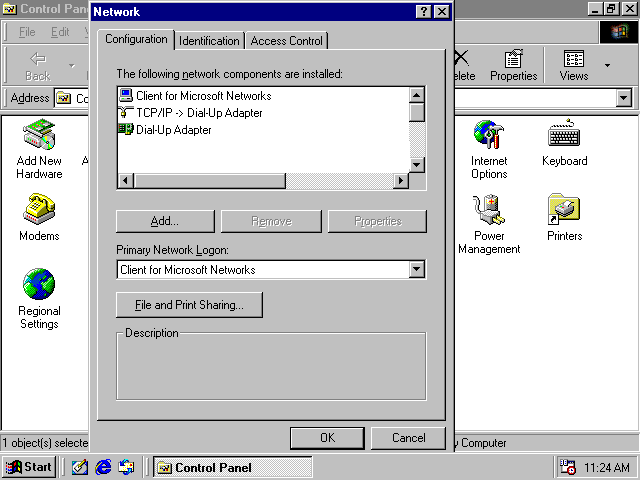Select the Modems control panel icon
This screenshot has width=640, height=480.
click(x=39, y=217)
